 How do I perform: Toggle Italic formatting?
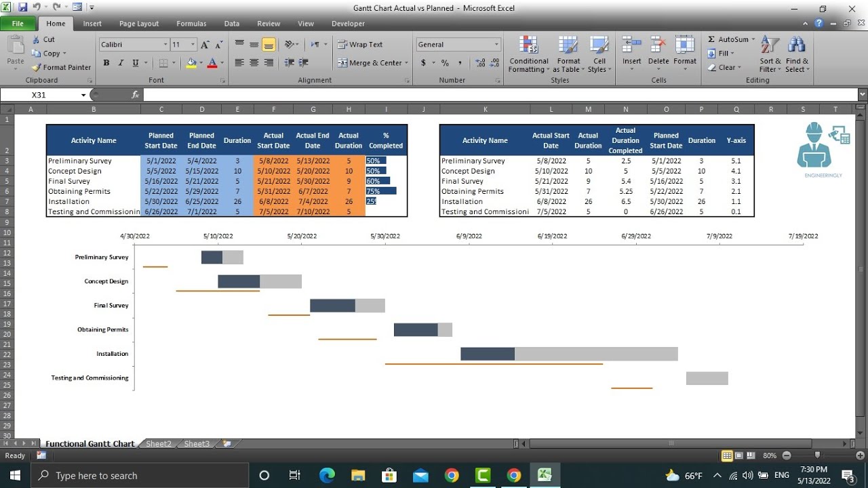pos(121,63)
